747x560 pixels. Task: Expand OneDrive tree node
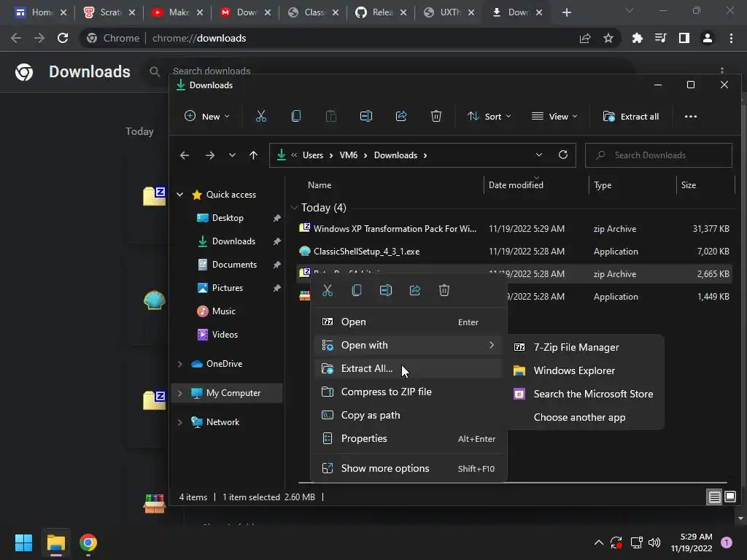coord(180,364)
